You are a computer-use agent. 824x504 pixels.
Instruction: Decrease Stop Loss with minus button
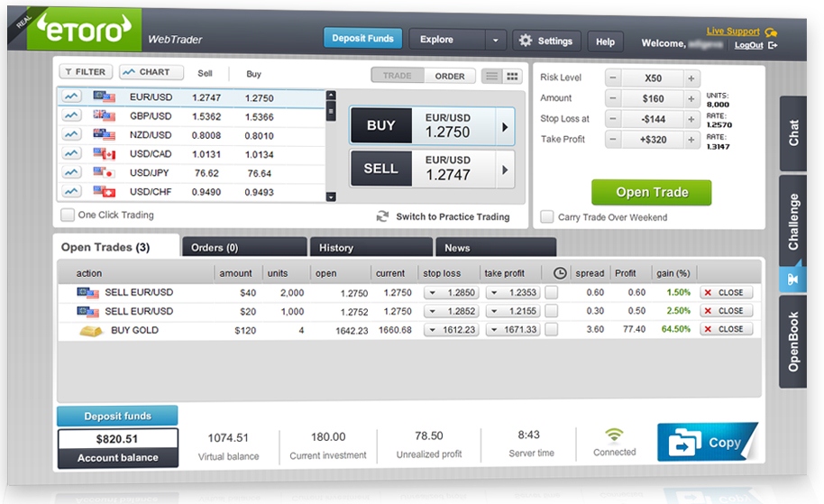pyautogui.click(x=613, y=119)
